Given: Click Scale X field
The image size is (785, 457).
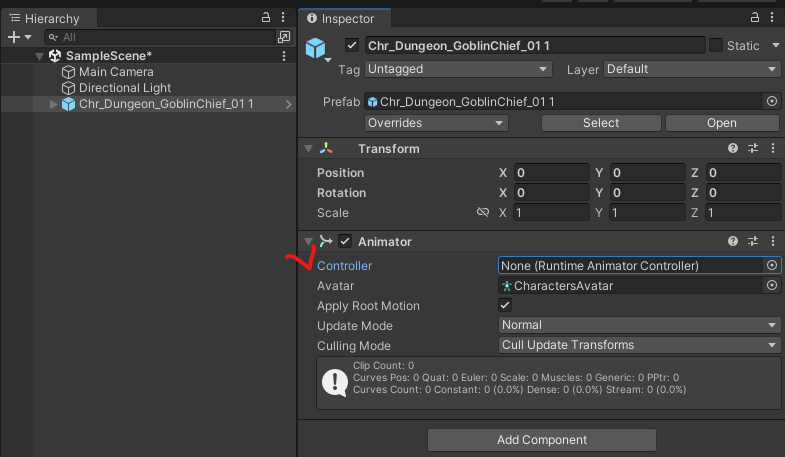Looking at the screenshot, I should pyautogui.click(x=551, y=213).
